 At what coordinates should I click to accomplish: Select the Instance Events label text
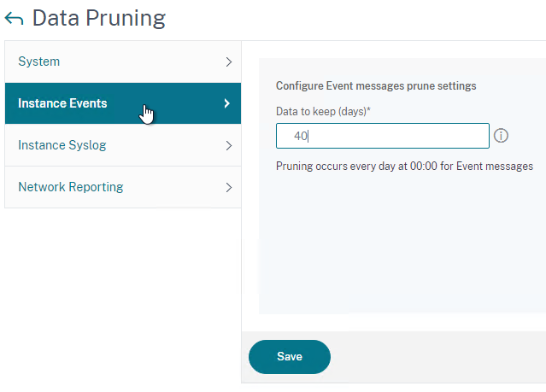pyautogui.click(x=62, y=103)
